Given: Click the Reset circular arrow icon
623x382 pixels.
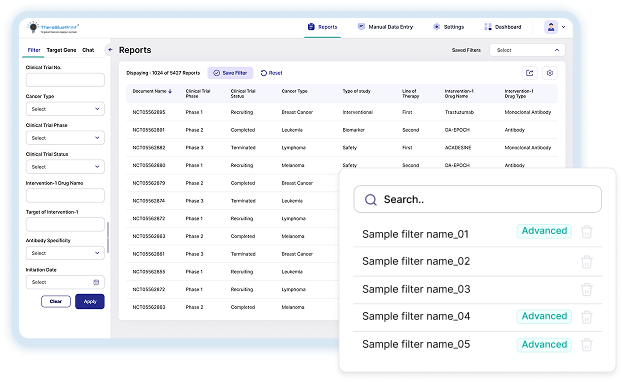Looking at the screenshot, I should tap(263, 73).
